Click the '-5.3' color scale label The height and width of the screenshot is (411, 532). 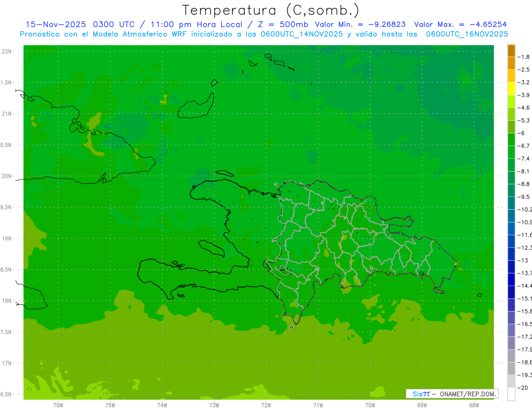click(524, 120)
